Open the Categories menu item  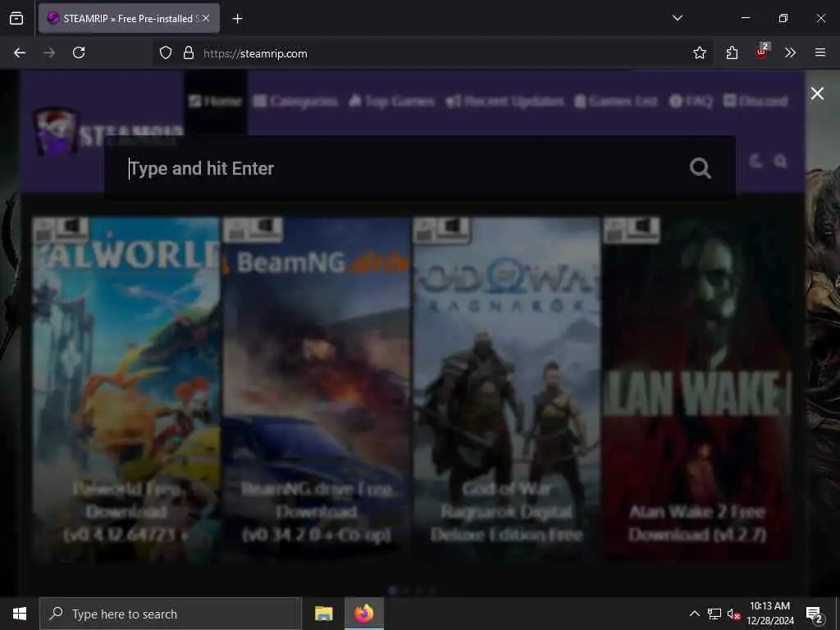(x=295, y=101)
